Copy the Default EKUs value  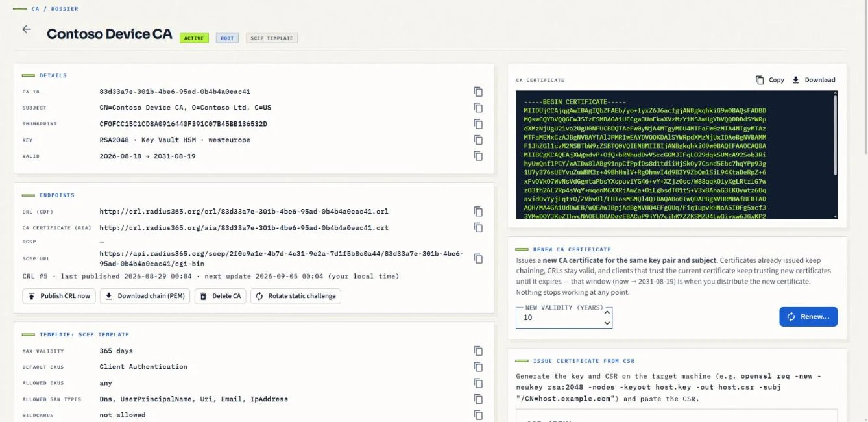pyautogui.click(x=478, y=367)
